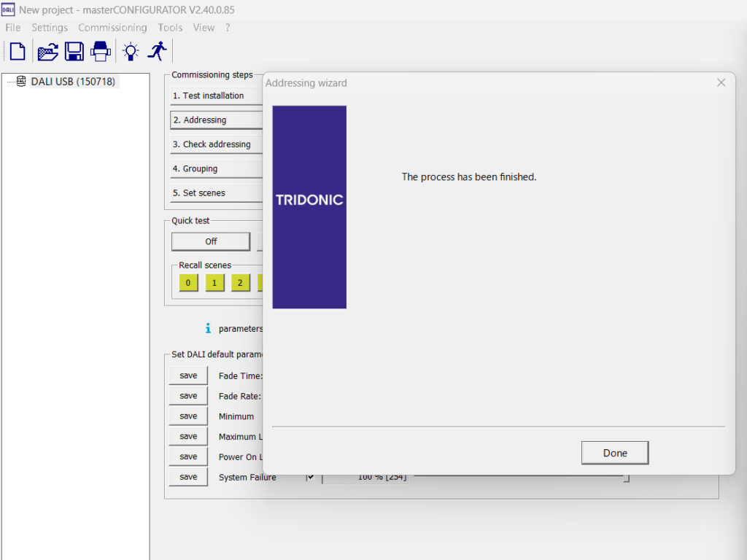Click the DALI device icon in the tree
Screen dimensions: 747x560
[x=21, y=82]
